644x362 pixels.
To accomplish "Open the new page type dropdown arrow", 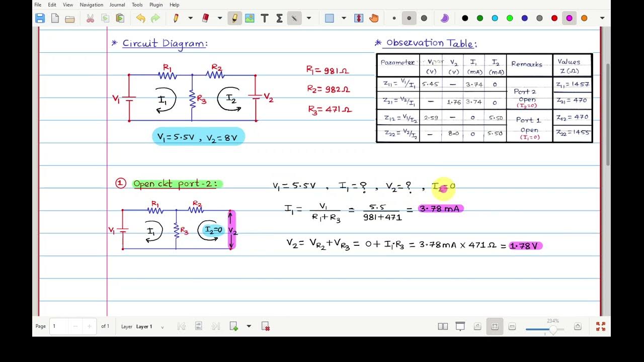I will 249,326.
